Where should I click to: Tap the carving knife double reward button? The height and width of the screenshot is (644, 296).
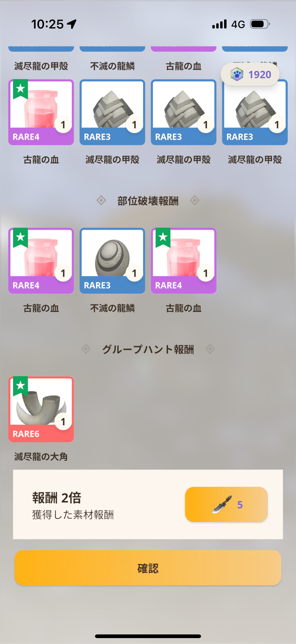click(x=226, y=504)
